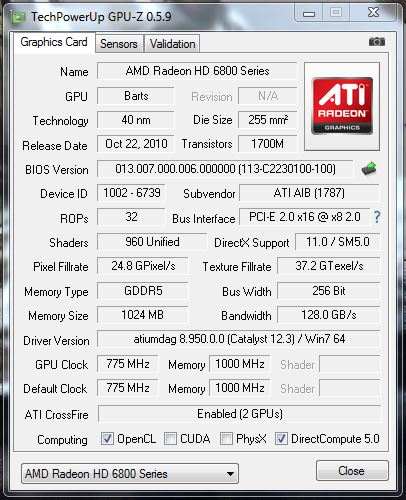Click the Name field showing AMD Radeon
The image size is (406, 500).
click(x=197, y=71)
